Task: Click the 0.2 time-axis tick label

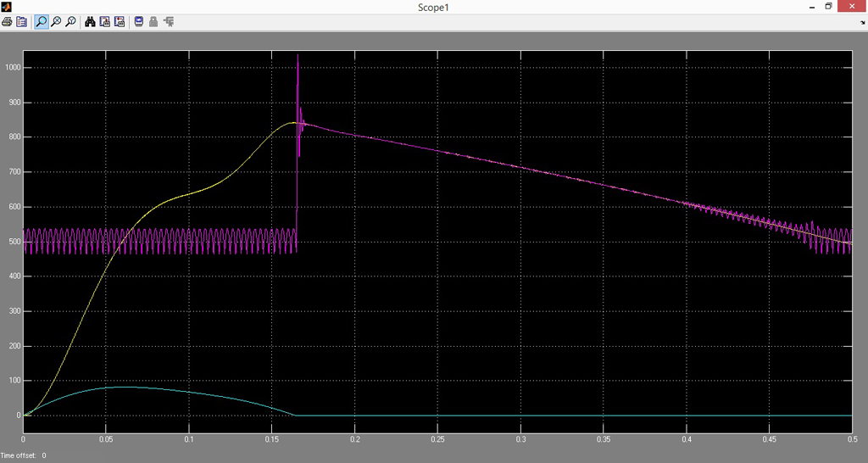Action: [355, 440]
